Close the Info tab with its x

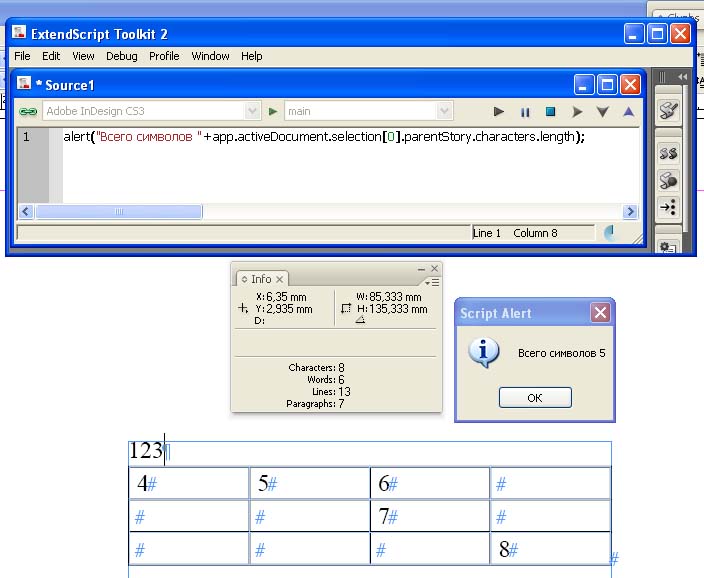tap(279, 279)
